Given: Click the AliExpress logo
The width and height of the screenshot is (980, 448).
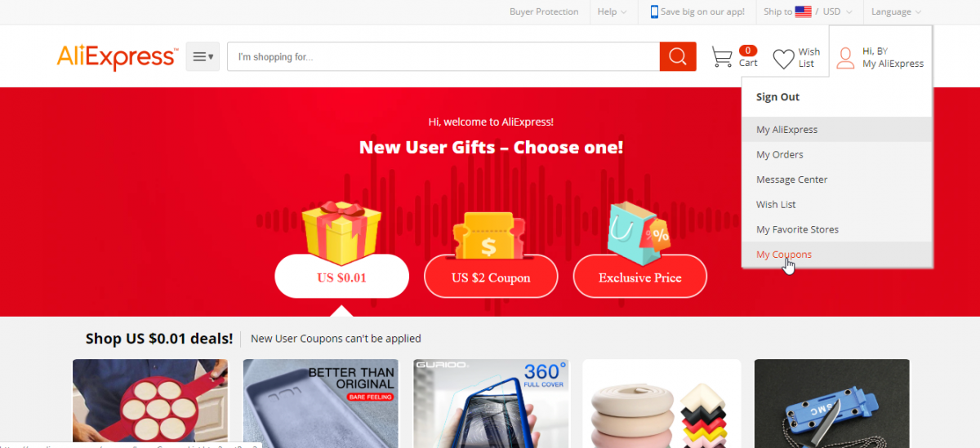Looking at the screenshot, I should pyautogui.click(x=117, y=57).
